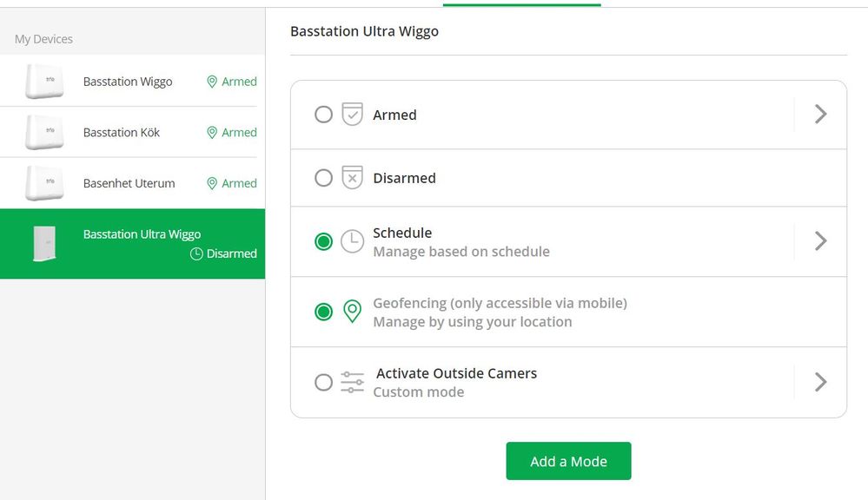This screenshot has height=500, width=868.
Task: Click Basstation Wiggo base station icon
Action: 44,82
